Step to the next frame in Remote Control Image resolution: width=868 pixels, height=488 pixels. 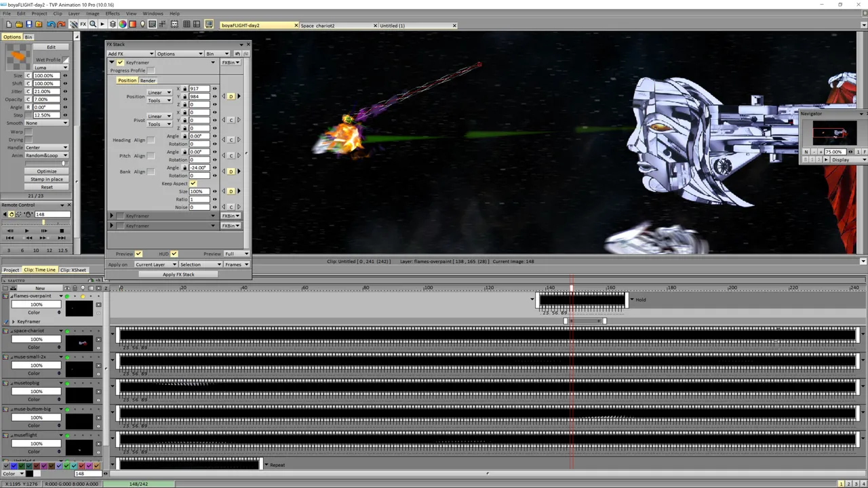pos(44,230)
